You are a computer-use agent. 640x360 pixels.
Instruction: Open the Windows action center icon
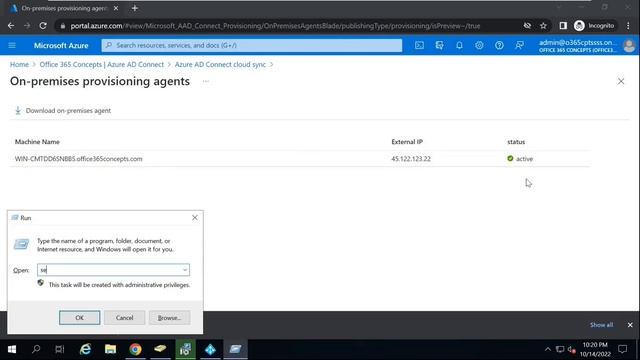pyautogui.click(x=622, y=349)
